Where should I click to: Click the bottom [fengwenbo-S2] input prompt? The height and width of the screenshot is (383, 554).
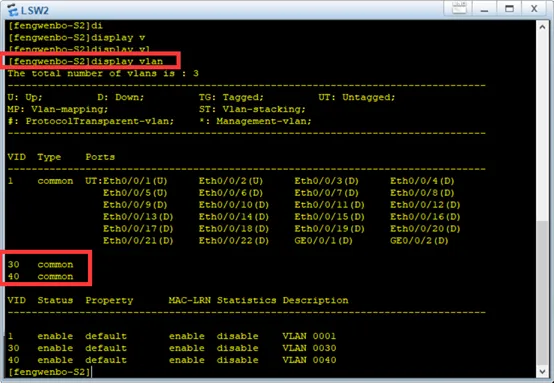tap(49, 372)
